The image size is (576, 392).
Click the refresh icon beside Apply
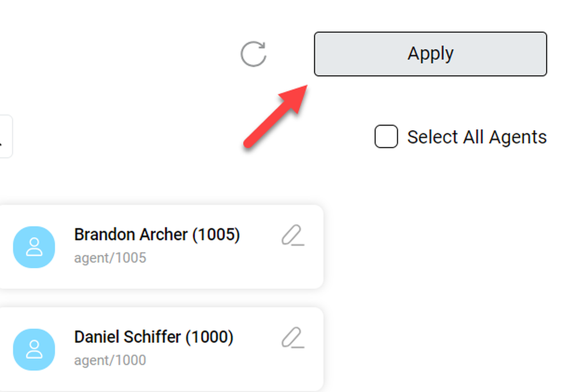(253, 54)
